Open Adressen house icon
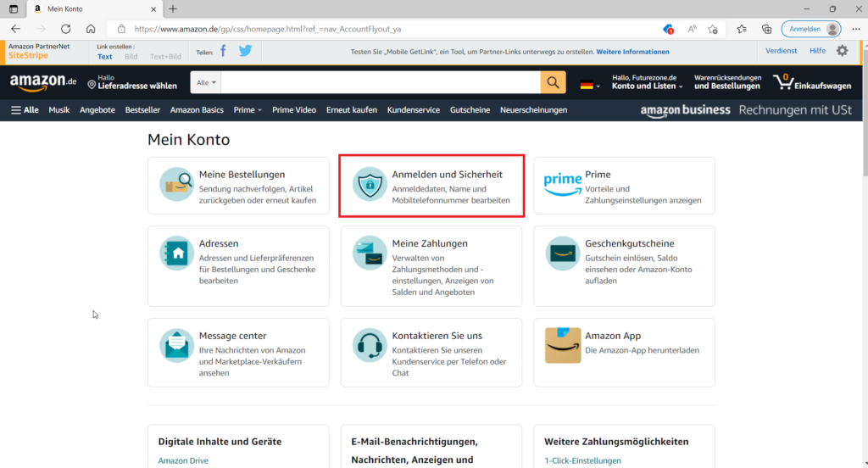The image size is (868, 468). pyautogui.click(x=176, y=253)
